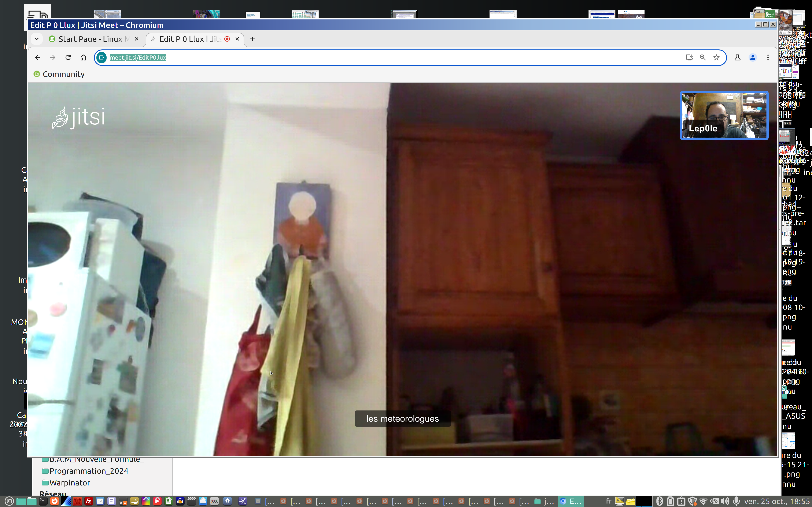Toggle the volume speaker tray icon
The image size is (812, 507).
point(725,501)
